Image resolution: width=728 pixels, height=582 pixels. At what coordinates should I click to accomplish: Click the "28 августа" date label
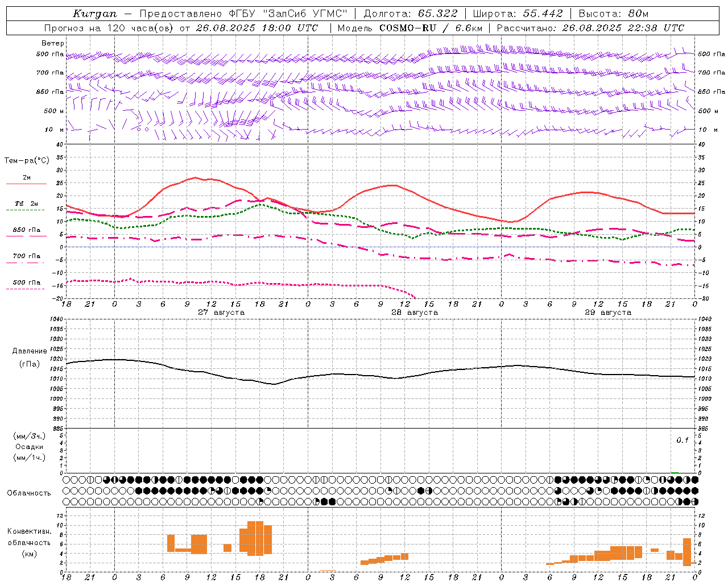click(x=414, y=313)
